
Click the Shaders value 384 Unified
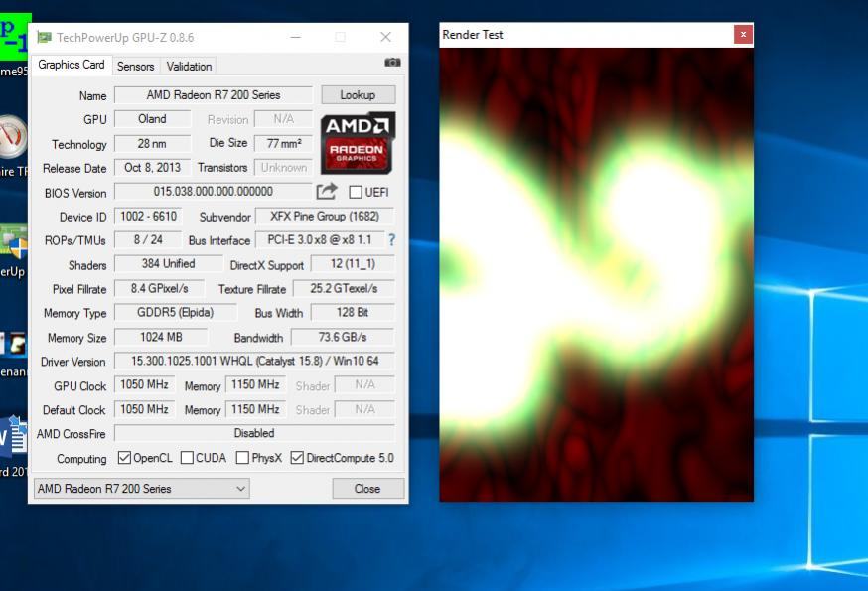tap(168, 263)
